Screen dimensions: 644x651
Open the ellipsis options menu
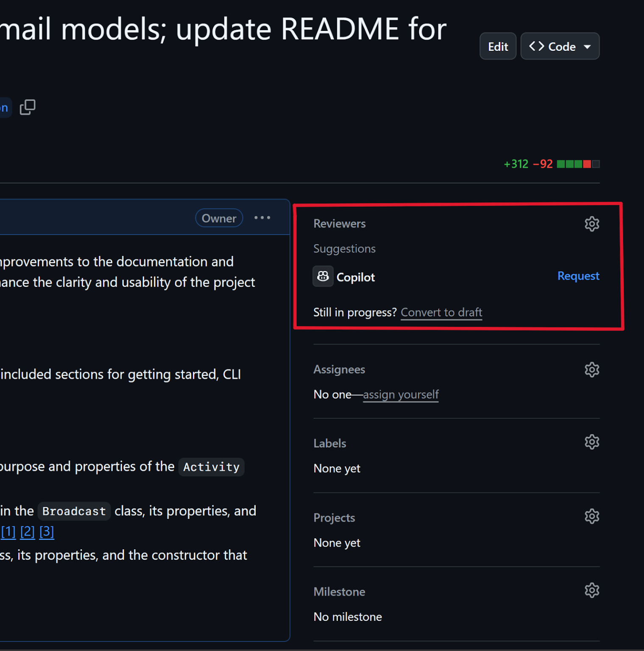pos(262,217)
